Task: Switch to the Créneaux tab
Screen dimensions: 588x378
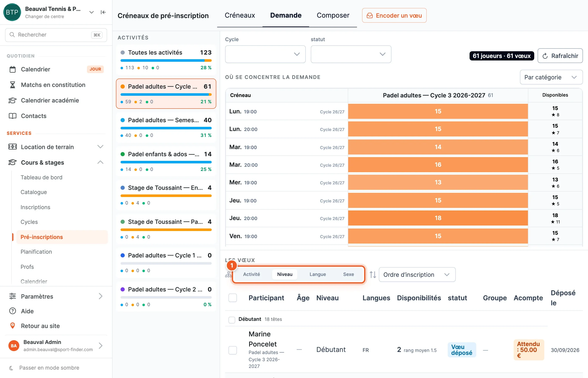Action: pos(240,15)
